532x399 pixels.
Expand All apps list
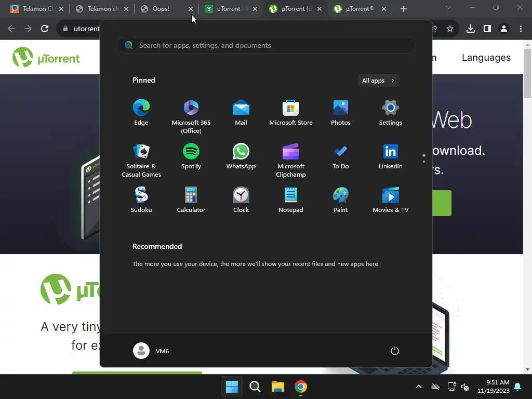coord(378,81)
